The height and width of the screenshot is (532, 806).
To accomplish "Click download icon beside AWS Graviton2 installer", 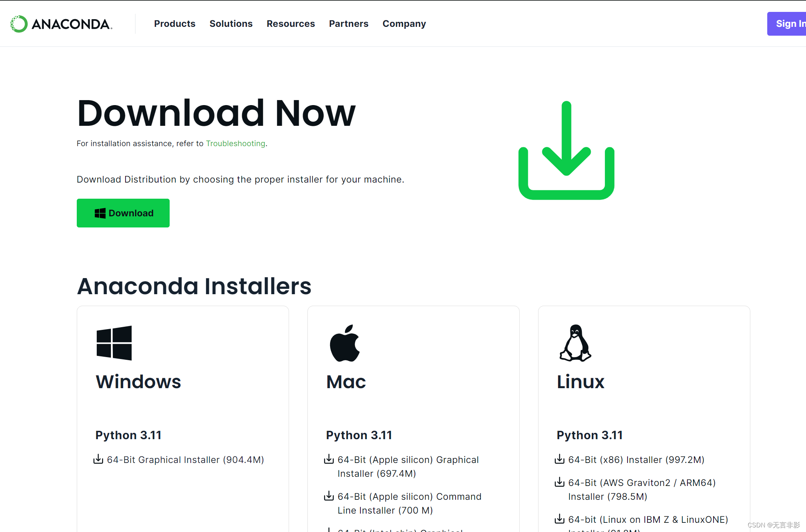I will (x=560, y=482).
